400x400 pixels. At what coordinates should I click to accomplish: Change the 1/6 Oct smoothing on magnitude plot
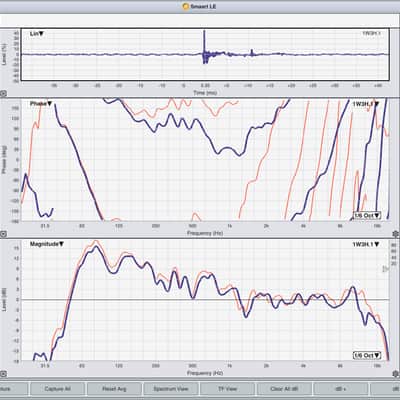(x=367, y=355)
